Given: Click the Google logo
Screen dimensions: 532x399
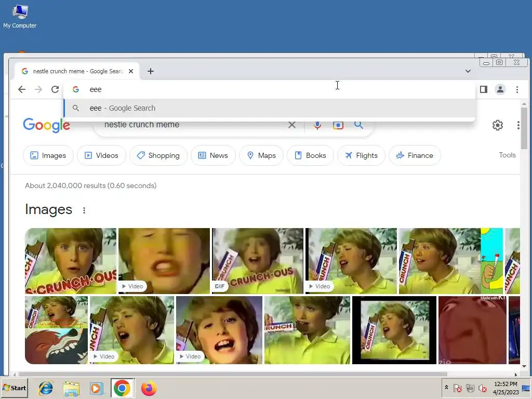Looking at the screenshot, I should point(47,125).
